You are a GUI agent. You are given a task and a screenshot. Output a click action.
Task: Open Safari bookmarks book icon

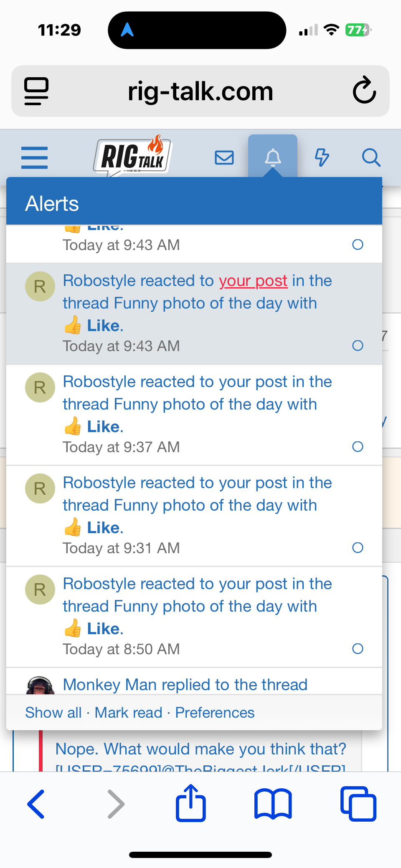pyautogui.click(x=273, y=804)
